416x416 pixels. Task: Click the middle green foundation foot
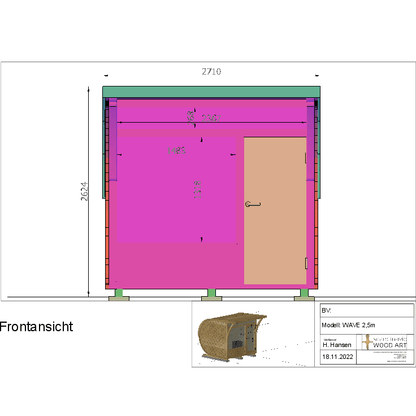(x=211, y=295)
